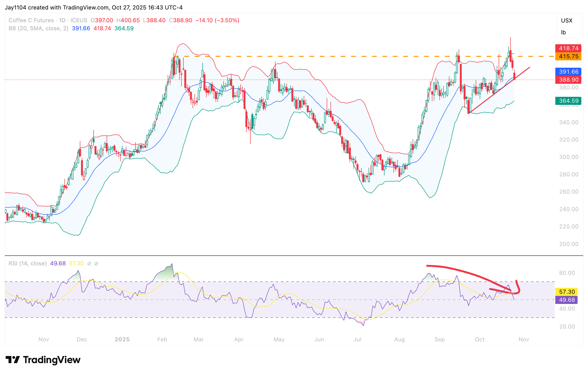This screenshot has height=374, width=588.
Task: Click the Coffee C Futures symbol title
Action: (31, 20)
